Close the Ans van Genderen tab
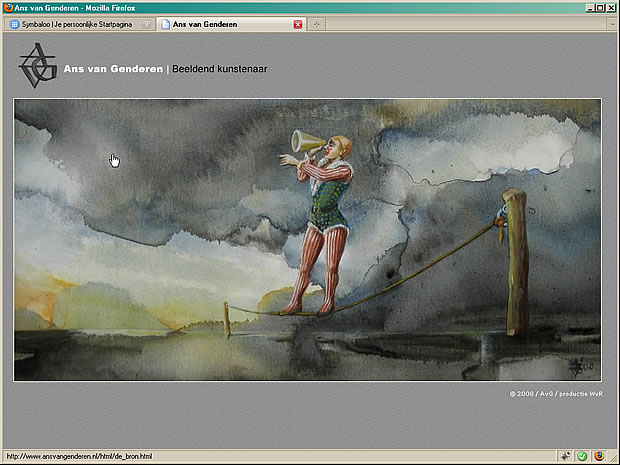This screenshot has height=465, width=620. (298, 25)
